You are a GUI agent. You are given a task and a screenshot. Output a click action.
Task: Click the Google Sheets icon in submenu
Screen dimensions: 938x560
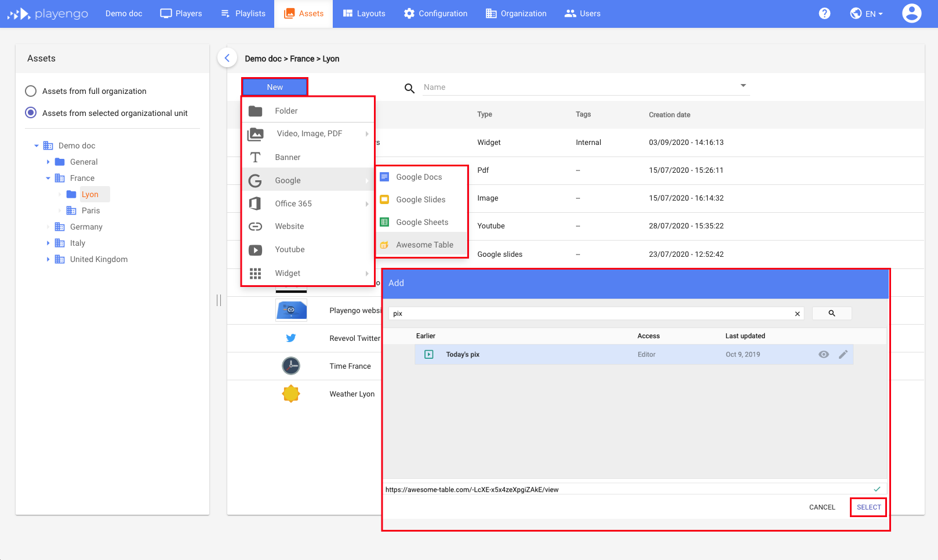coord(384,221)
